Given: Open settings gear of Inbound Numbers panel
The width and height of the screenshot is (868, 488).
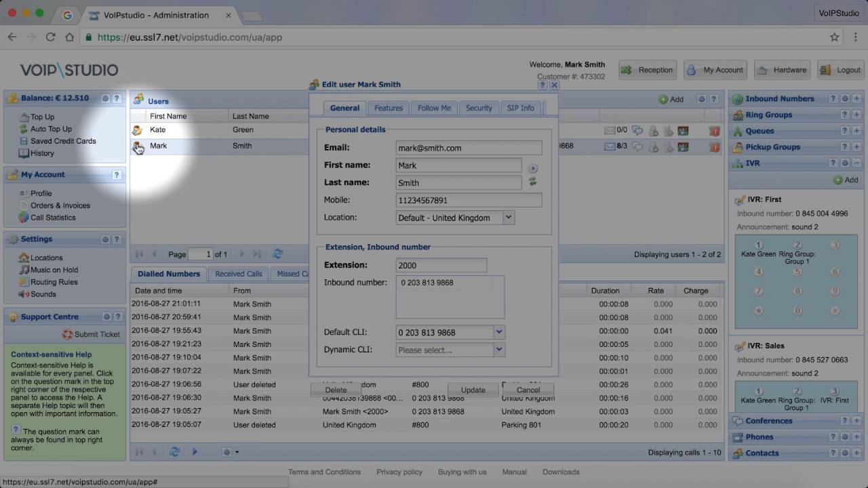Looking at the screenshot, I should coord(845,99).
